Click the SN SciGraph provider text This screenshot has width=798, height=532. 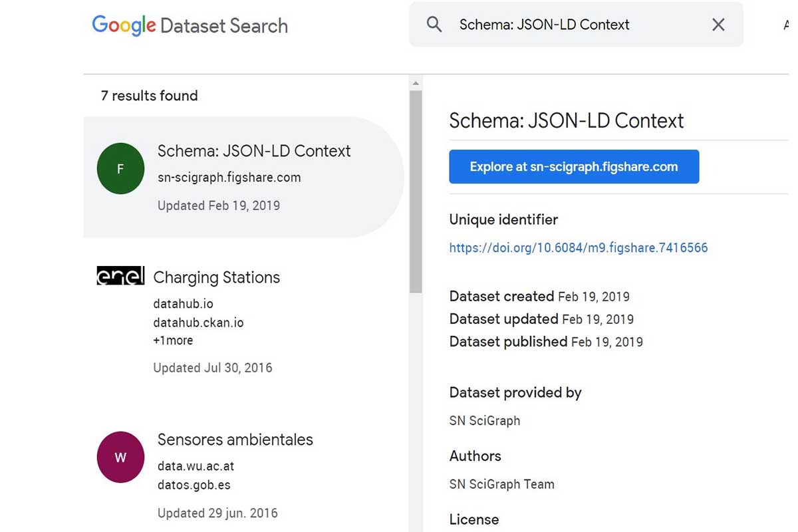coord(485,421)
